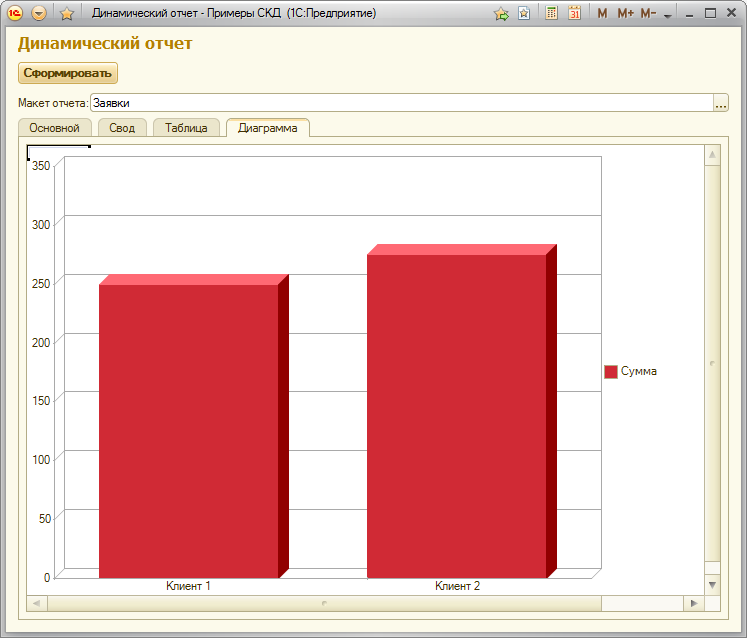Click the Динамический отчет heading
The image size is (747, 638).
click(105, 43)
